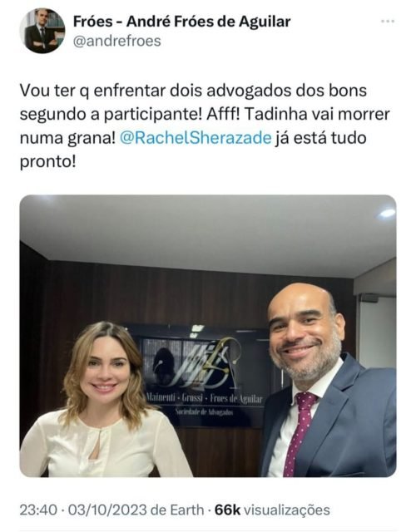The height and width of the screenshot is (532, 416).
Task: Click the 23:40 timestamp
Action: click(38, 510)
